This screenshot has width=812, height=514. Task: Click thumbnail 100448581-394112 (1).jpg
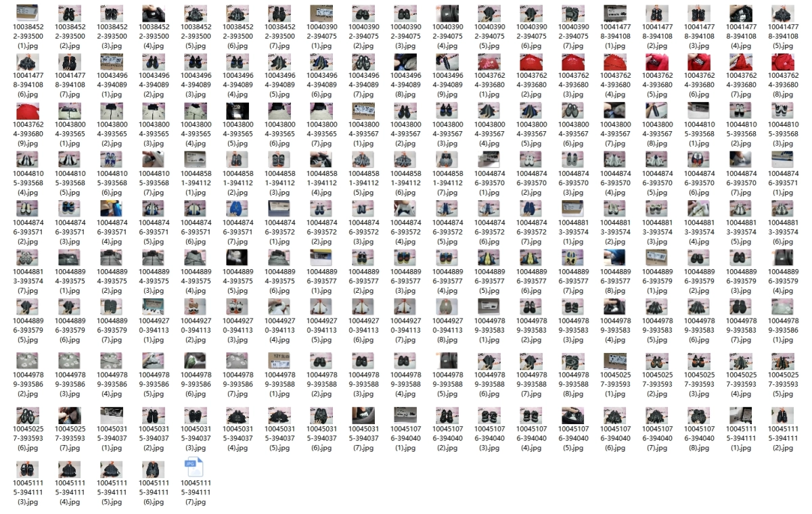195,160
